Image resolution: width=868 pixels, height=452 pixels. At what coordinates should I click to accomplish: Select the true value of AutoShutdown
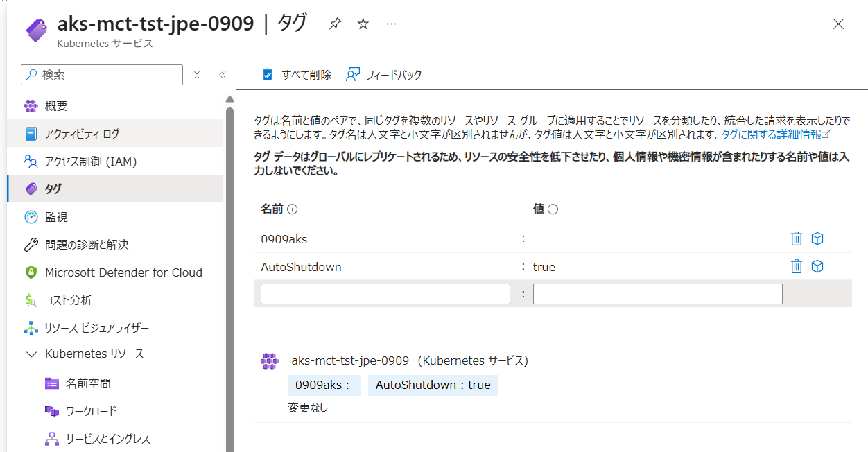tap(544, 267)
